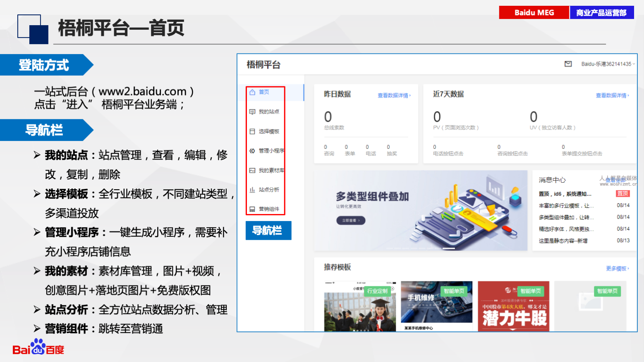The width and height of the screenshot is (644, 362).
Task: Open the message 多类型组件叠加，让转
Action: click(x=566, y=217)
